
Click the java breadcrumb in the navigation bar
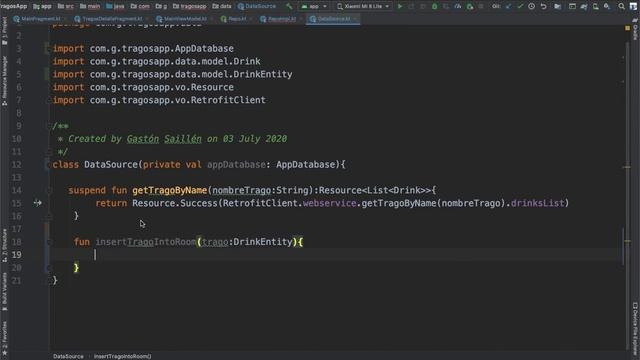point(115,6)
